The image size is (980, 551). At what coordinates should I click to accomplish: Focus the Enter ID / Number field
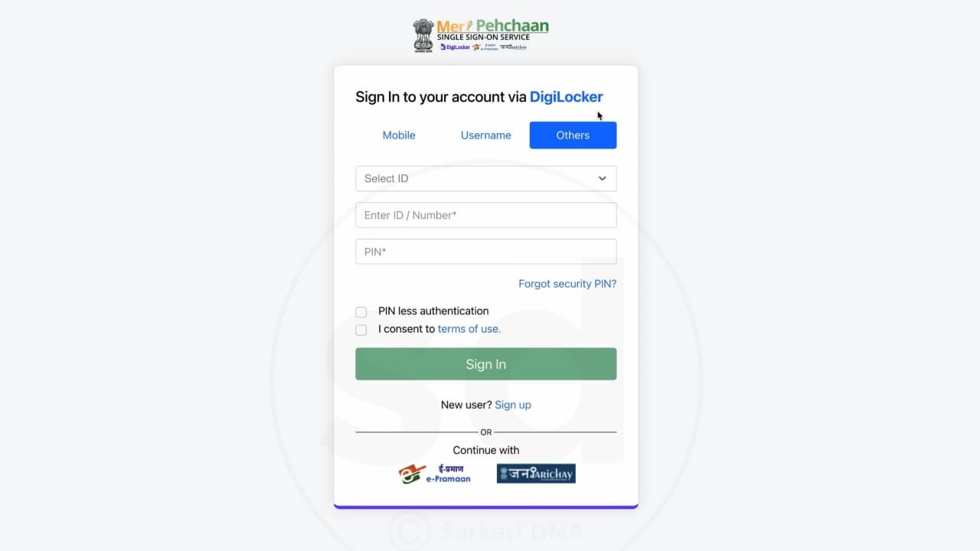(x=485, y=215)
